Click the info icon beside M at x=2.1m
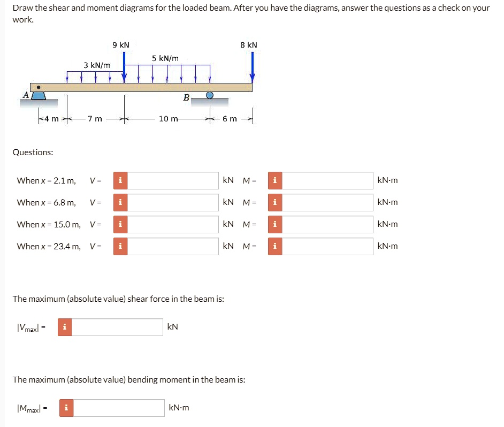The width and height of the screenshot is (504, 427). click(x=274, y=180)
